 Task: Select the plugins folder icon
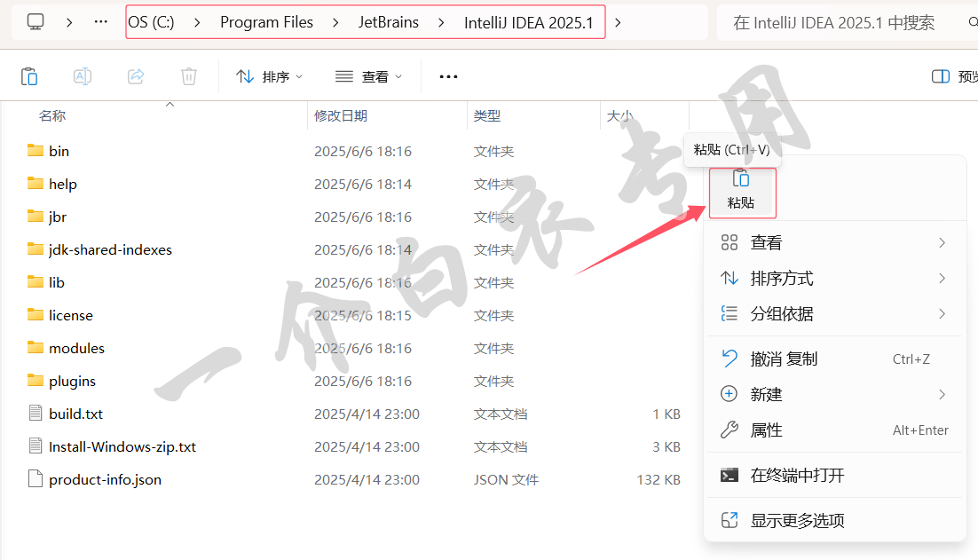coord(35,381)
